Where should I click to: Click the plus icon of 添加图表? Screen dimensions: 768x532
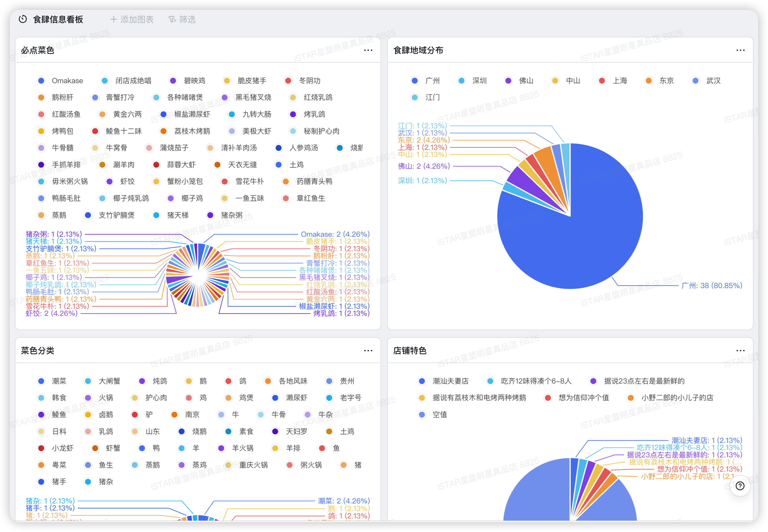114,19
